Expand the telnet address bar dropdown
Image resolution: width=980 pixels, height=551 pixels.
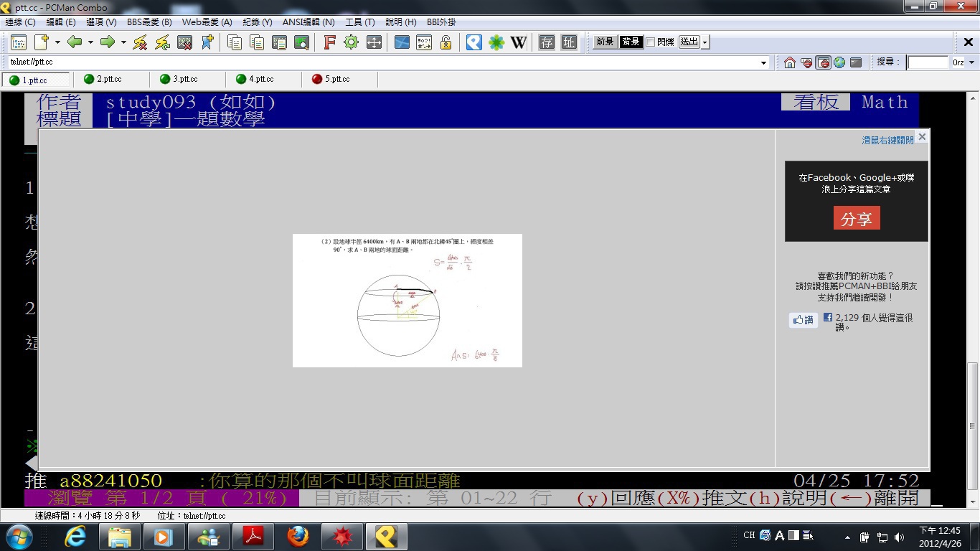(x=763, y=62)
